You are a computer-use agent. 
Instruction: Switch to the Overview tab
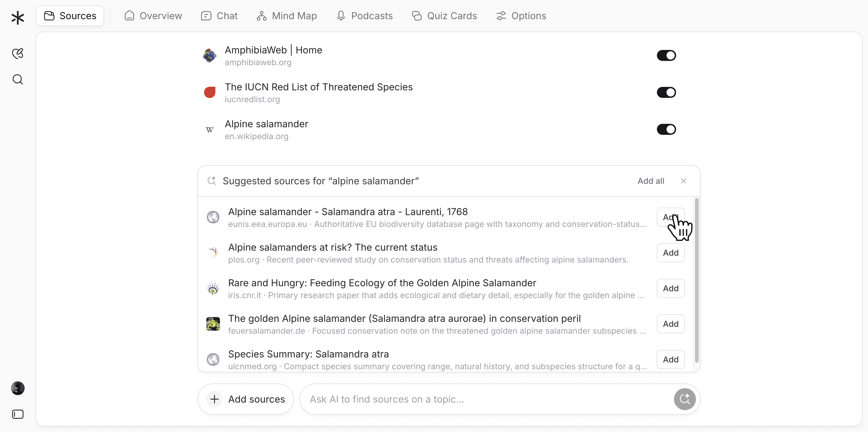[x=153, y=16]
